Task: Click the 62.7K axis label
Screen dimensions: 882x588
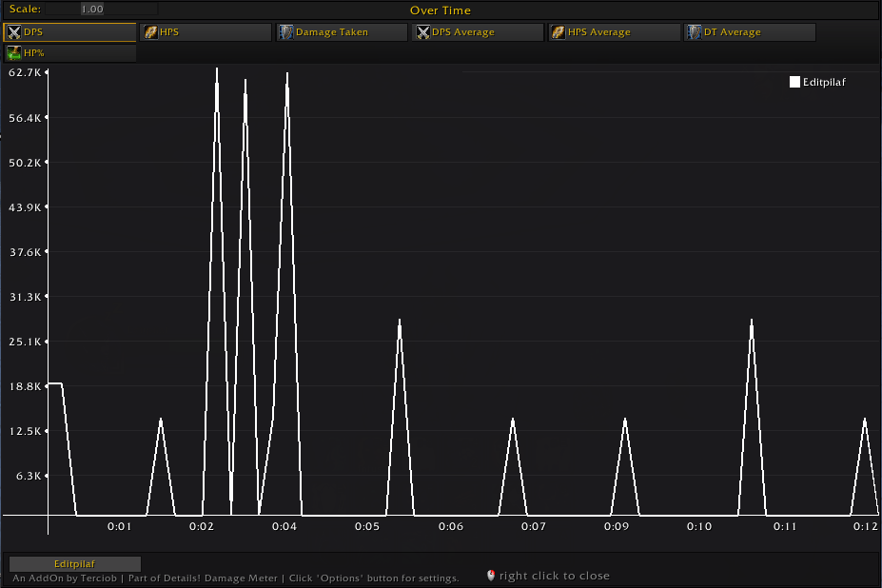Action: pyautogui.click(x=25, y=72)
